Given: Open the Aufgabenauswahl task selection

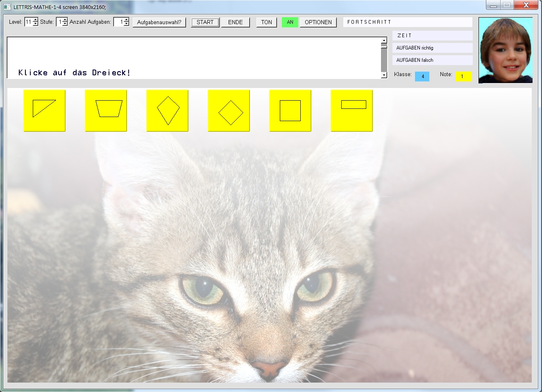Looking at the screenshot, I should [159, 22].
